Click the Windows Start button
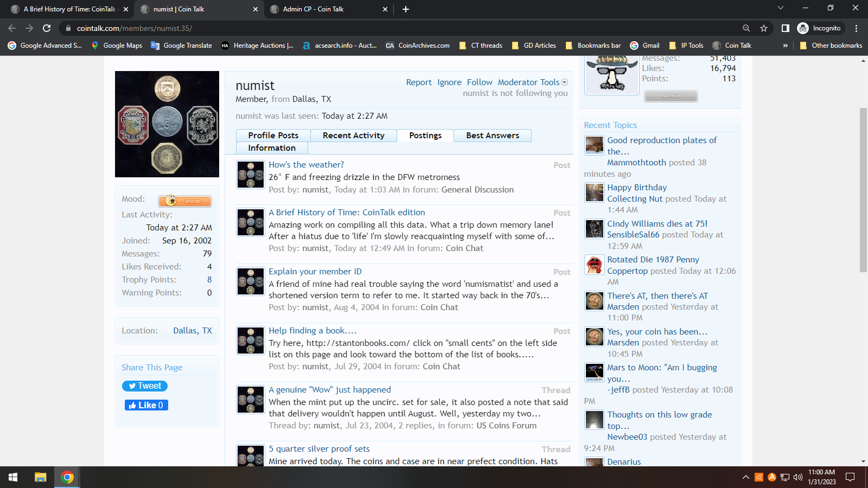Image resolution: width=868 pixels, height=488 pixels. pyautogui.click(x=13, y=477)
